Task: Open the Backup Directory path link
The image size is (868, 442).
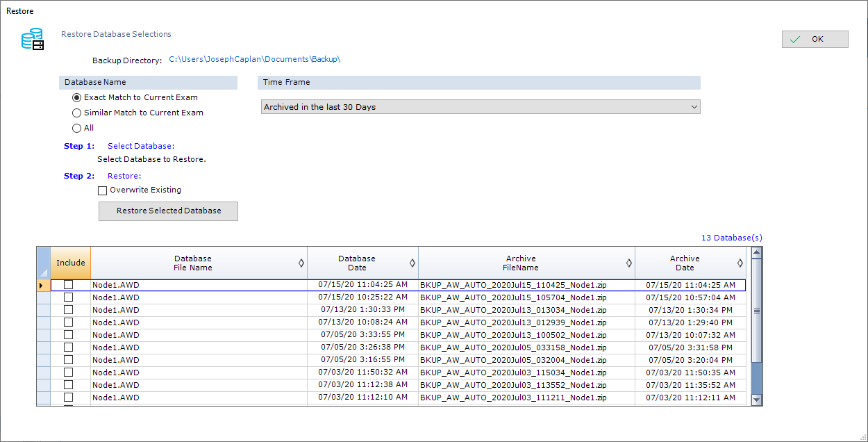Action: pyautogui.click(x=254, y=59)
